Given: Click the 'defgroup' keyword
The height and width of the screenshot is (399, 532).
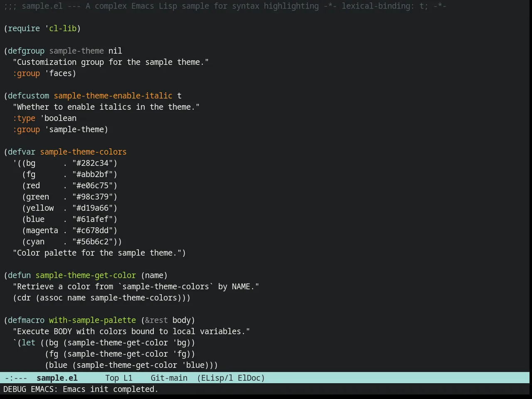Looking at the screenshot, I should [26, 51].
